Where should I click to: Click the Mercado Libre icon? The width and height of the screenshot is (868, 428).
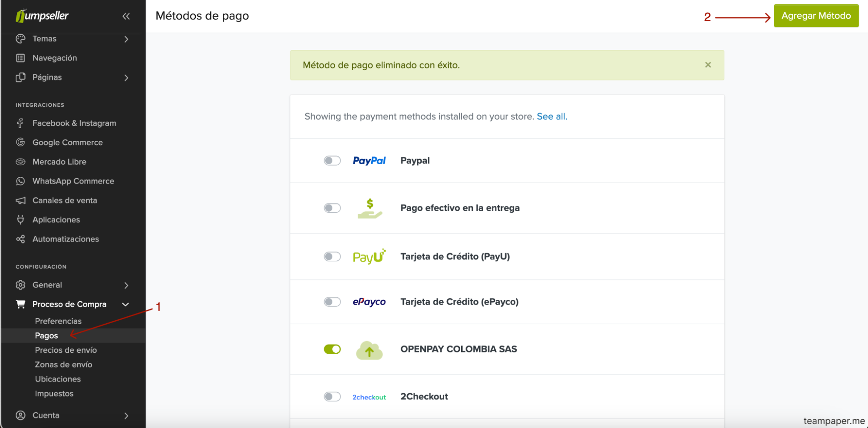tap(20, 162)
